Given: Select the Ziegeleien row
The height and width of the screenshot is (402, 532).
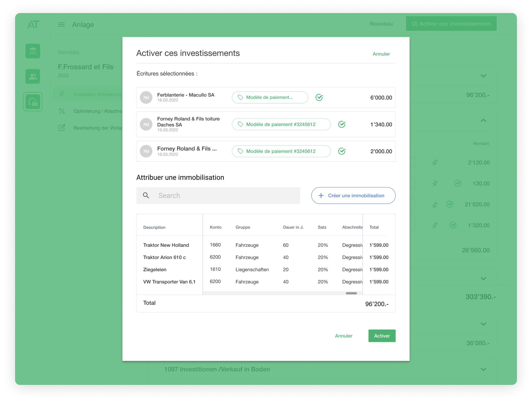Looking at the screenshot, I should (266, 269).
